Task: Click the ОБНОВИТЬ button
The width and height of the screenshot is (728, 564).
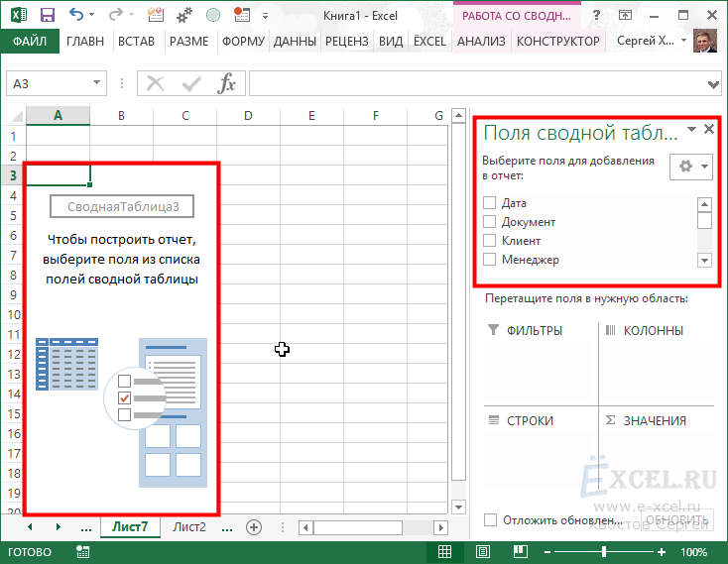Action: point(677,520)
